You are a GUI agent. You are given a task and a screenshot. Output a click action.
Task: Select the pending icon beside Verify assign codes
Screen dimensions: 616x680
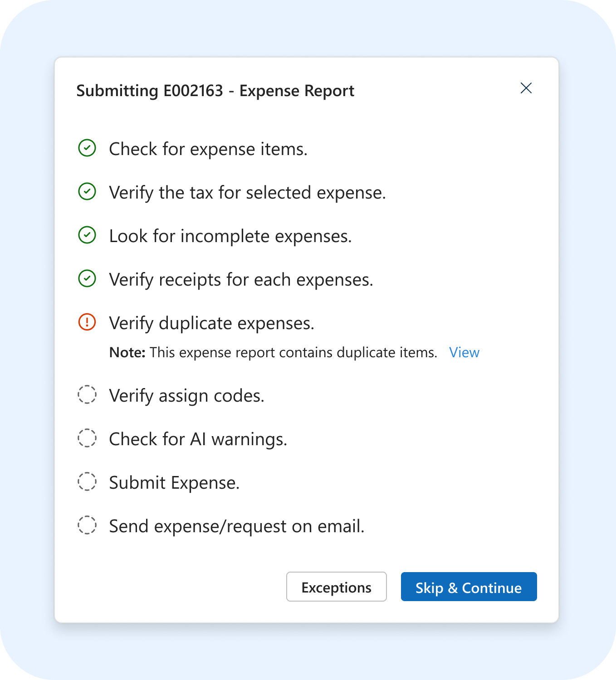[x=87, y=394]
